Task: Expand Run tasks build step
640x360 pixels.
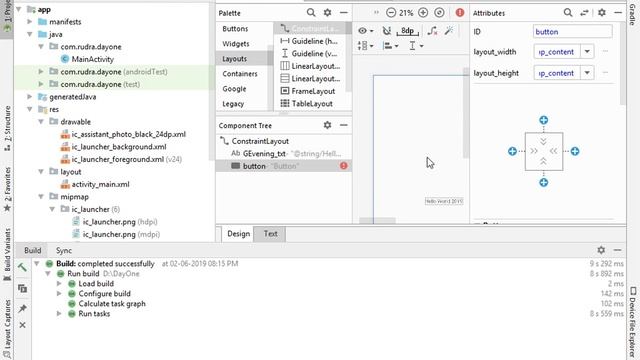Action: 59,313
